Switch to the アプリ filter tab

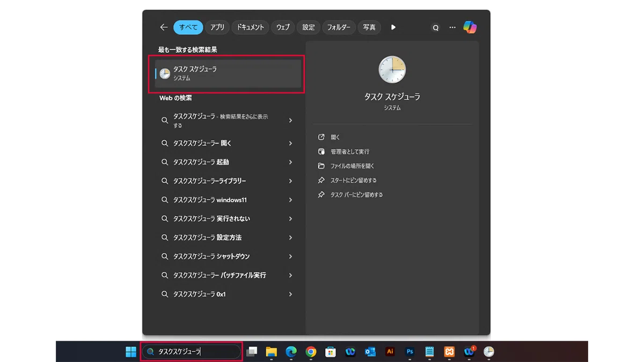pyautogui.click(x=217, y=27)
